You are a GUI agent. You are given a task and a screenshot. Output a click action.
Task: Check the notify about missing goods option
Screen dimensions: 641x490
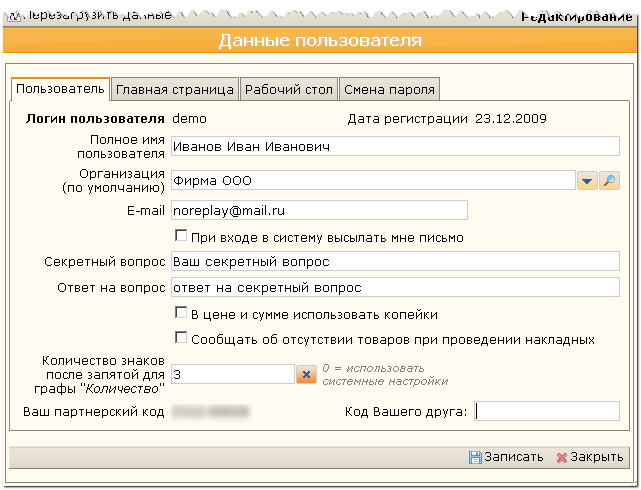pyautogui.click(x=181, y=338)
